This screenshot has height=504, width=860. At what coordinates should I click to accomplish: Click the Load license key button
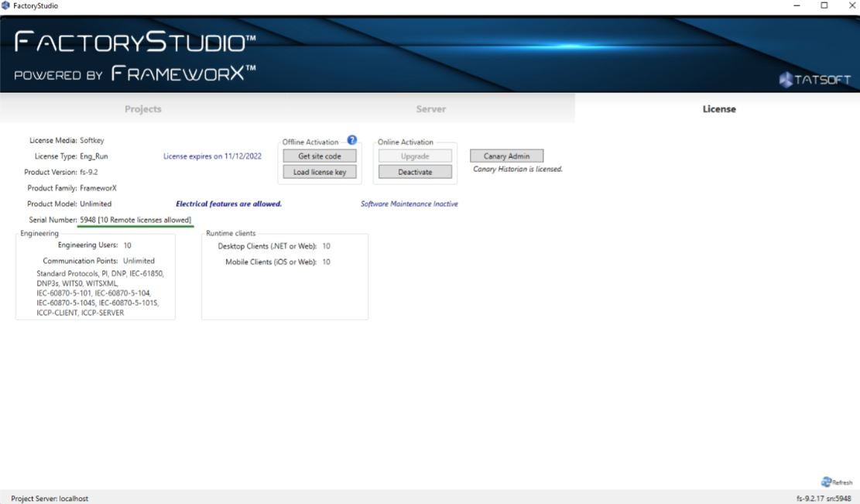(320, 172)
